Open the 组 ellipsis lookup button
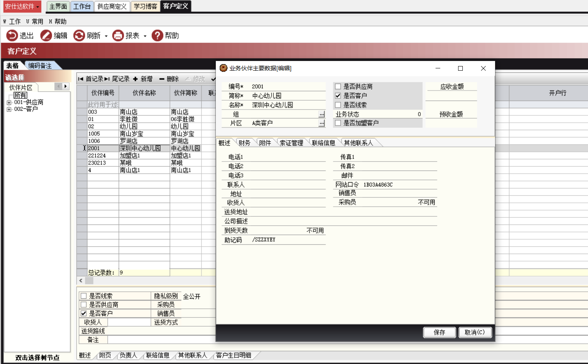 click(x=322, y=114)
